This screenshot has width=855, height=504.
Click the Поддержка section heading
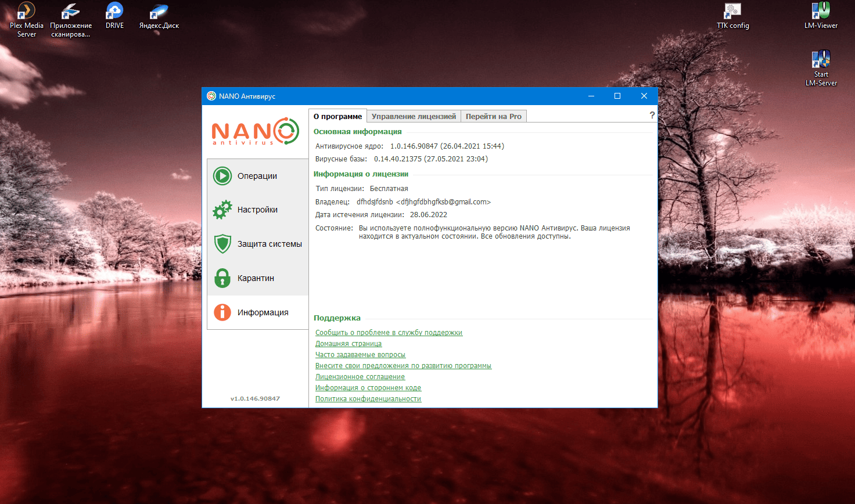[337, 318]
